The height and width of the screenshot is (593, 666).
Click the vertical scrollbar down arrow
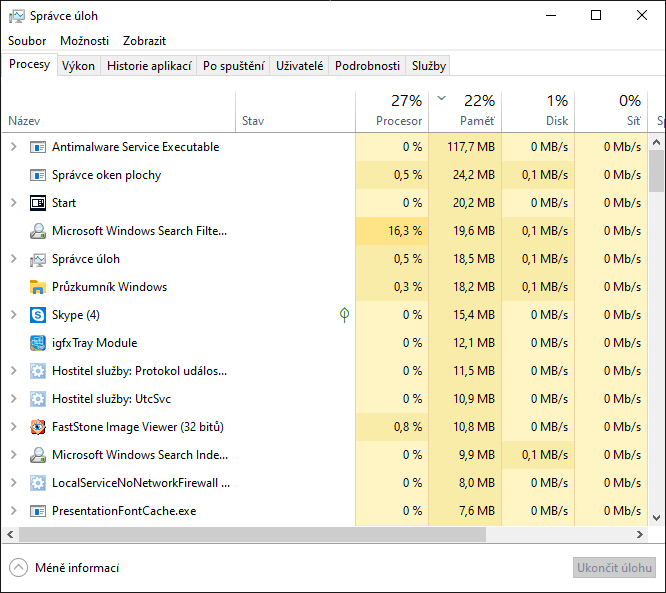pyautogui.click(x=657, y=517)
